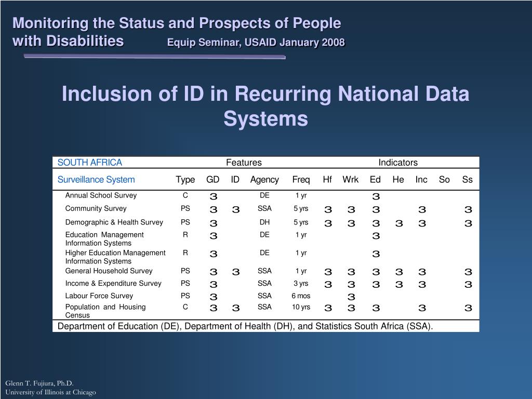Click General Household Survey's 'SSA' agency cell

click(x=264, y=271)
